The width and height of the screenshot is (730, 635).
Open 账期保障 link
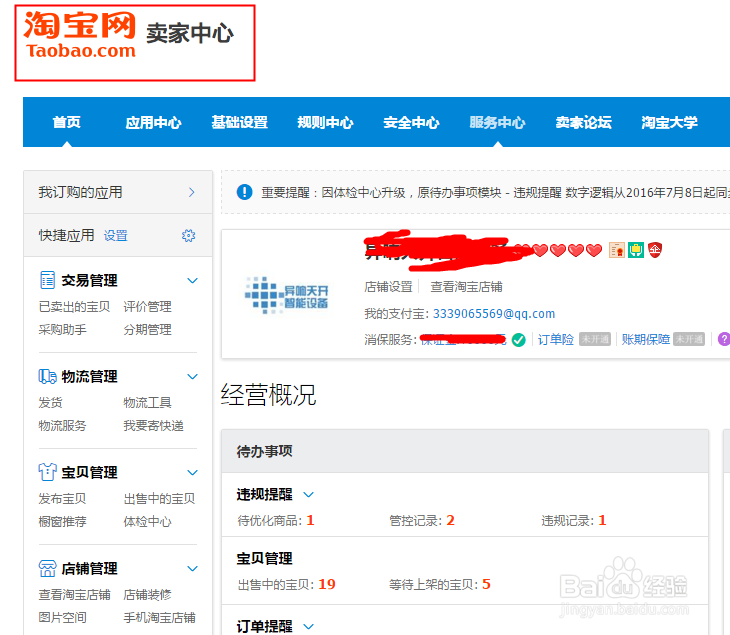[646, 339]
